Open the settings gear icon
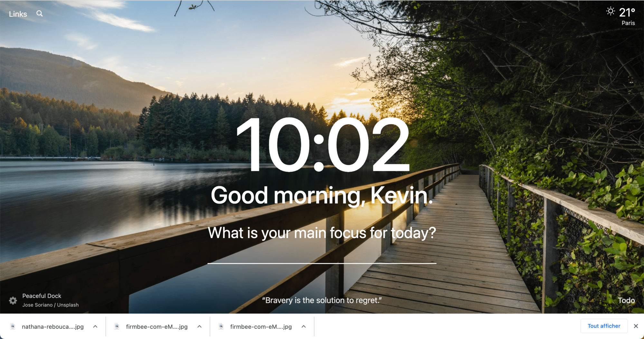Viewport: 644px width, 339px height. tap(13, 300)
